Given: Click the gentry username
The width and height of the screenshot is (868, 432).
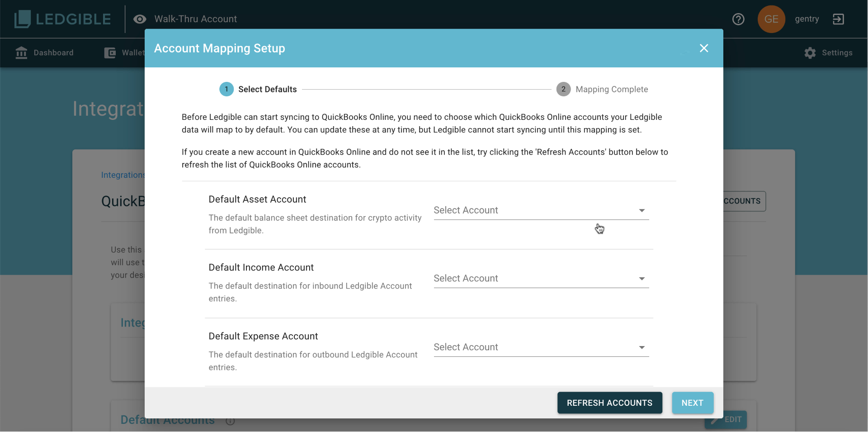Looking at the screenshot, I should [807, 19].
